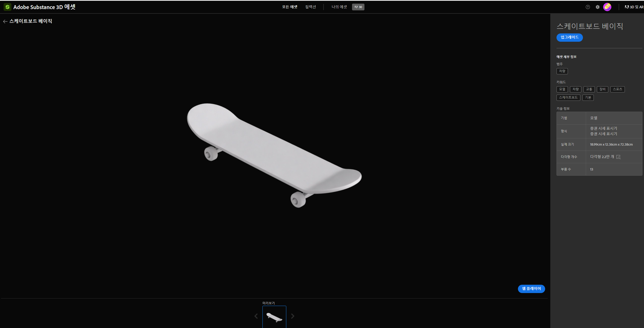
Task: Open the 나의 에셋 tab
Action: click(339, 7)
